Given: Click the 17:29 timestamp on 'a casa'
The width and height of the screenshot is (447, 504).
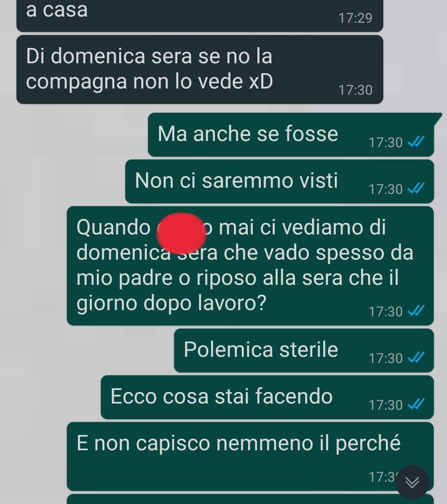Looking at the screenshot, I should pos(355,18).
